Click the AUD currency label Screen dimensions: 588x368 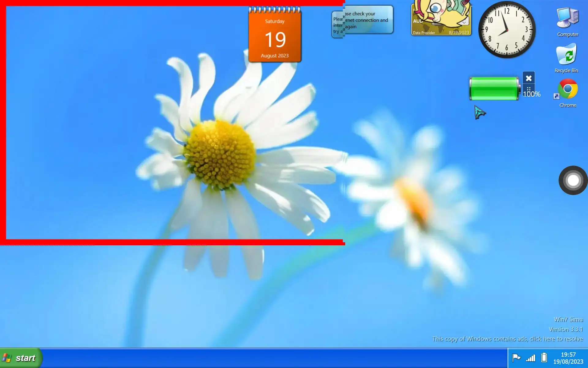coord(417,21)
